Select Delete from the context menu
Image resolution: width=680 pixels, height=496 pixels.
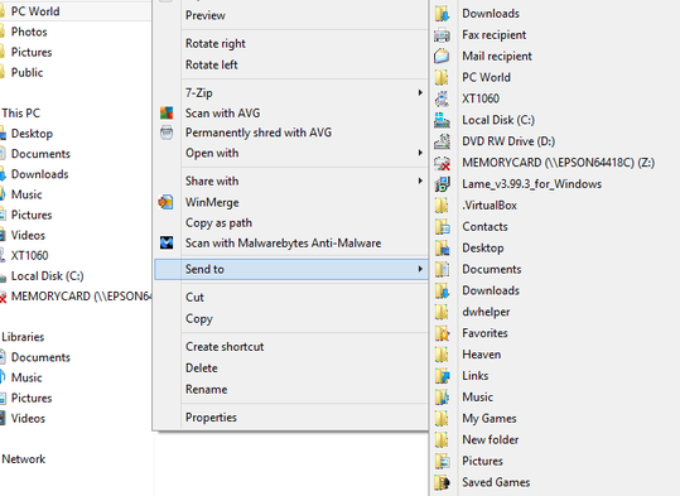pyautogui.click(x=201, y=368)
